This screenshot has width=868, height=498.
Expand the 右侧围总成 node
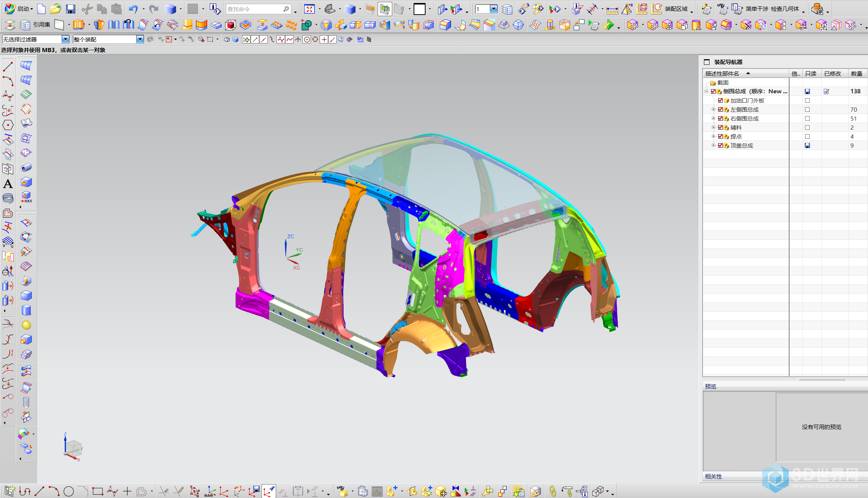point(713,118)
